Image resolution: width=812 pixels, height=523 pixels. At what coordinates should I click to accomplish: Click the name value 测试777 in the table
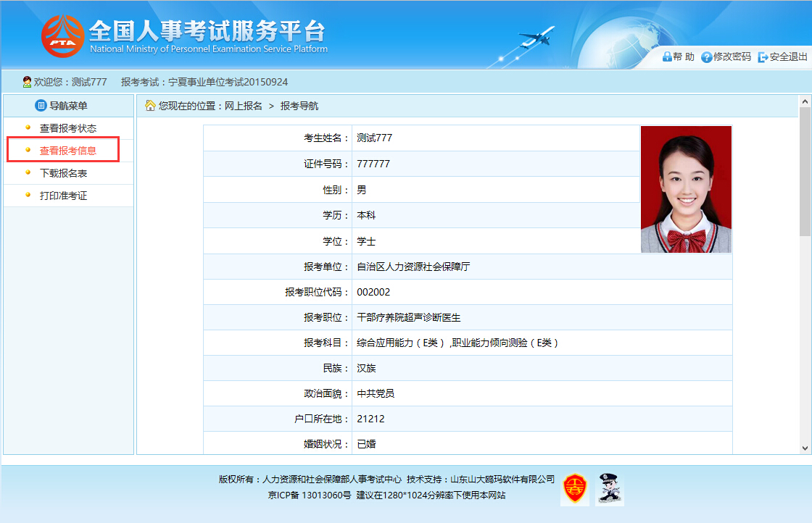374,138
